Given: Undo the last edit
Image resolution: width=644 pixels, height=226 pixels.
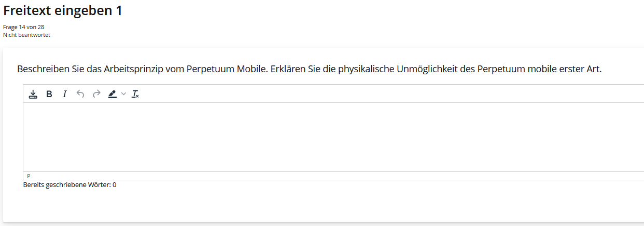Looking at the screenshot, I should [x=80, y=94].
